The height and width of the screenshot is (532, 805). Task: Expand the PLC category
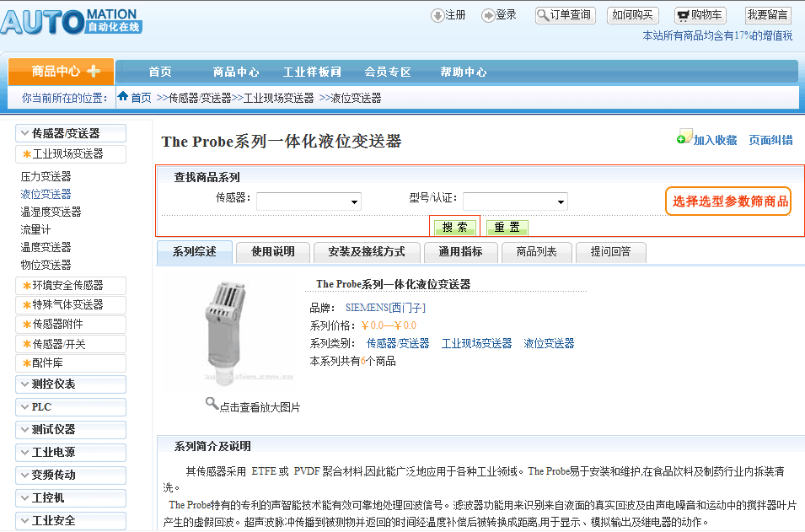71,407
